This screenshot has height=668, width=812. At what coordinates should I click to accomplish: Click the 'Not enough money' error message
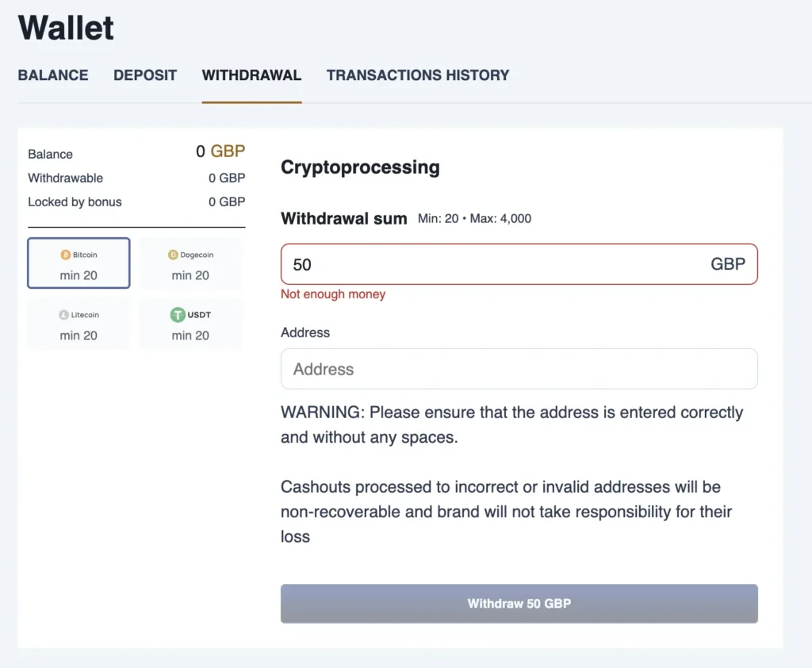(333, 294)
